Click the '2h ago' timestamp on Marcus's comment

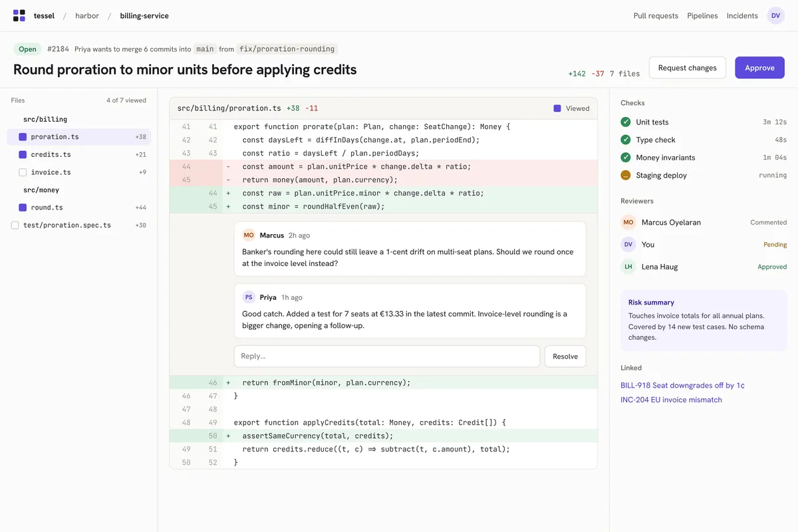pos(299,235)
